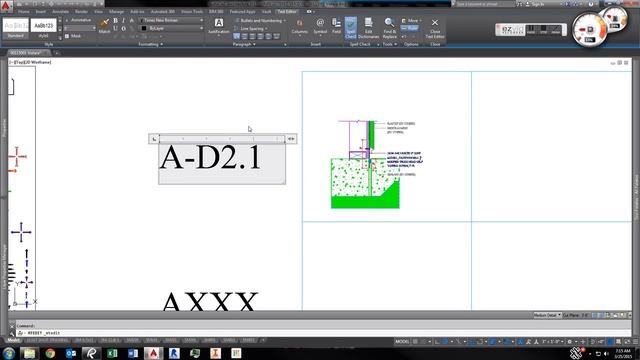
Task: Click the left-align paragraph icon
Action: 244,36
